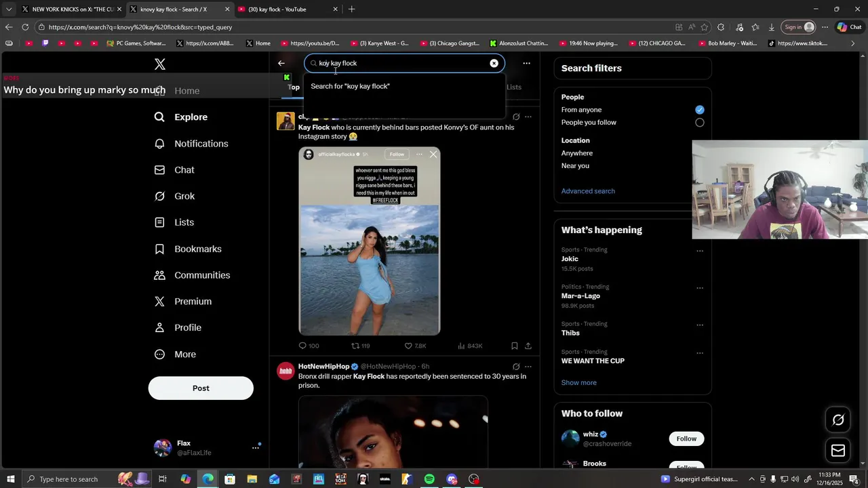Open Spotify from the taskbar
Viewport: 868px width, 488px height.
click(x=429, y=479)
